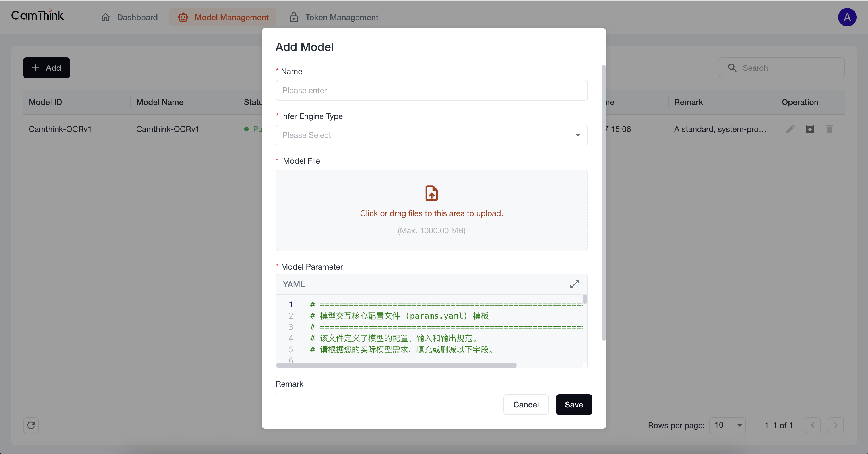Delete the Camthink-OCRv1 model via trash icon
868x454 pixels.
pos(829,129)
